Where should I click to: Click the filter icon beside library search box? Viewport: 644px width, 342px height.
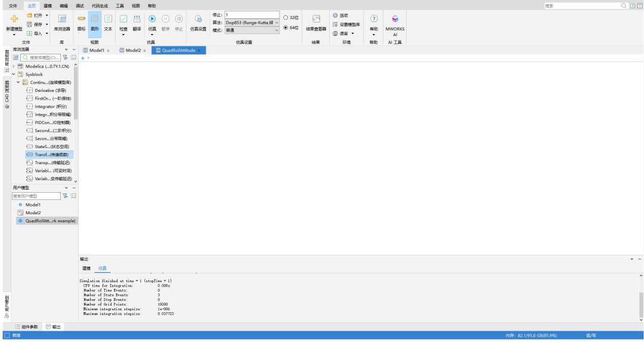click(66, 57)
